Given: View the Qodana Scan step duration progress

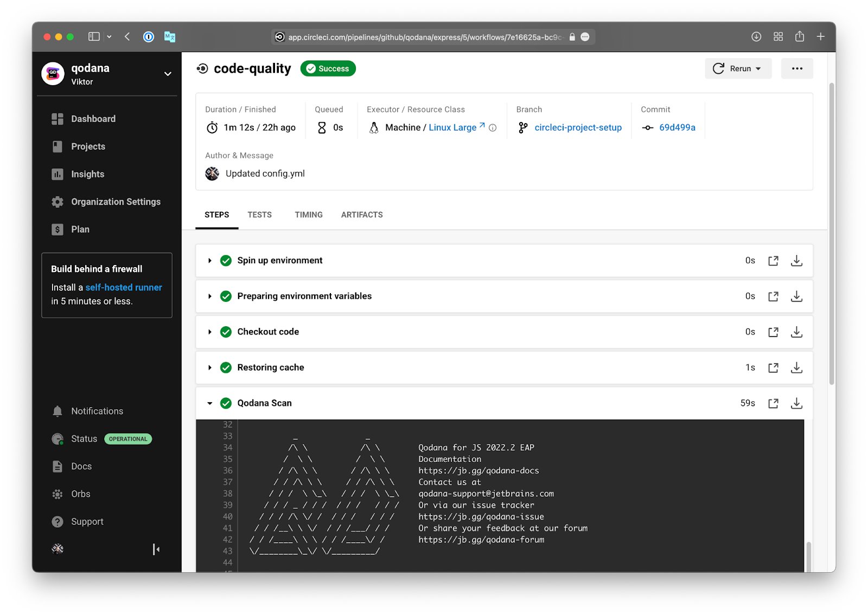Looking at the screenshot, I should pyautogui.click(x=748, y=403).
